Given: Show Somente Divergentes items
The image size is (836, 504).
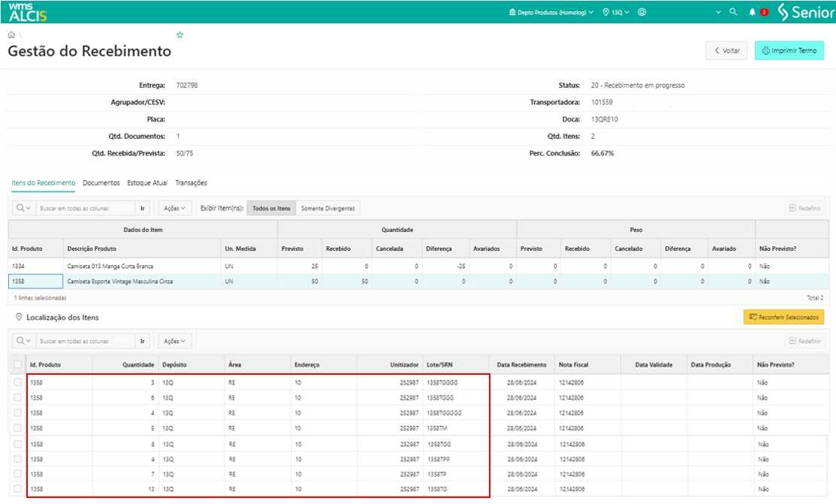Looking at the screenshot, I should 327,208.
